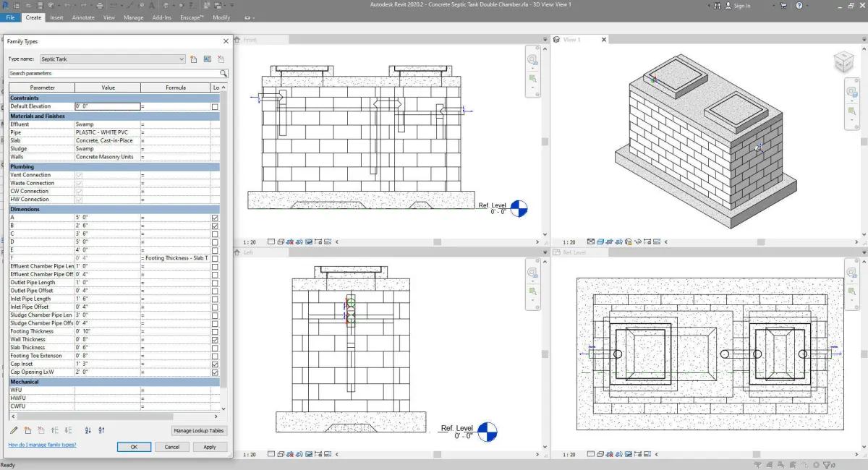This screenshot has width=868, height=470.
Task: Open the Type name dropdown showing Septic Tank
Action: click(x=112, y=59)
